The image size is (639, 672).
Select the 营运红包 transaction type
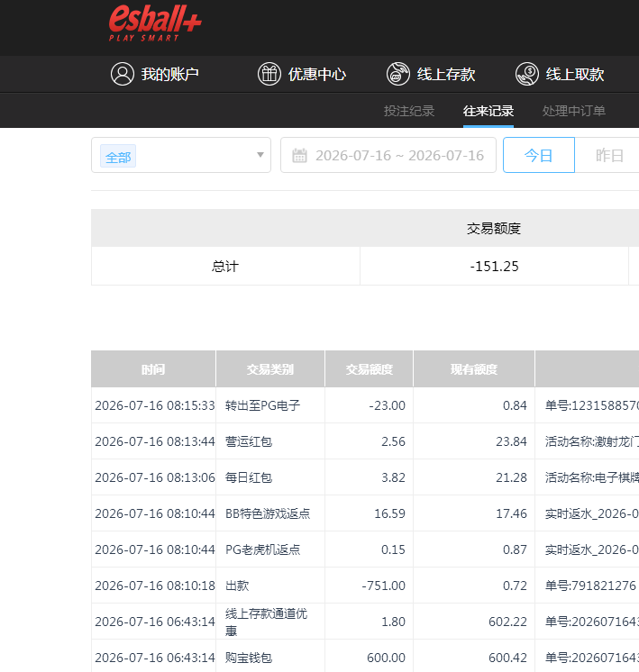tap(249, 441)
